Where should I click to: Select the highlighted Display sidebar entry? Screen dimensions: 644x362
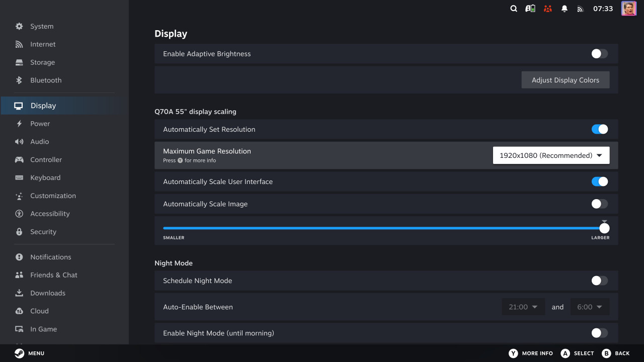click(64, 106)
